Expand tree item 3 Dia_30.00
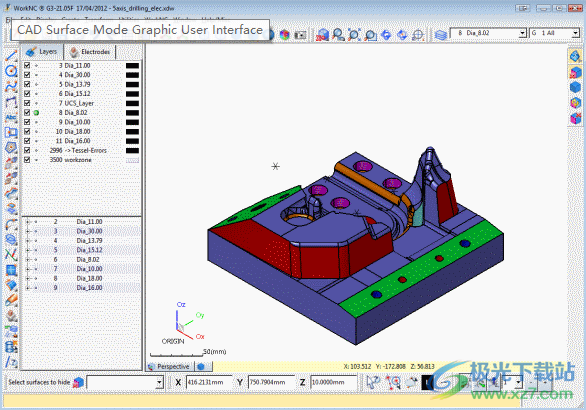This screenshot has height=410, width=586. pos(28,231)
